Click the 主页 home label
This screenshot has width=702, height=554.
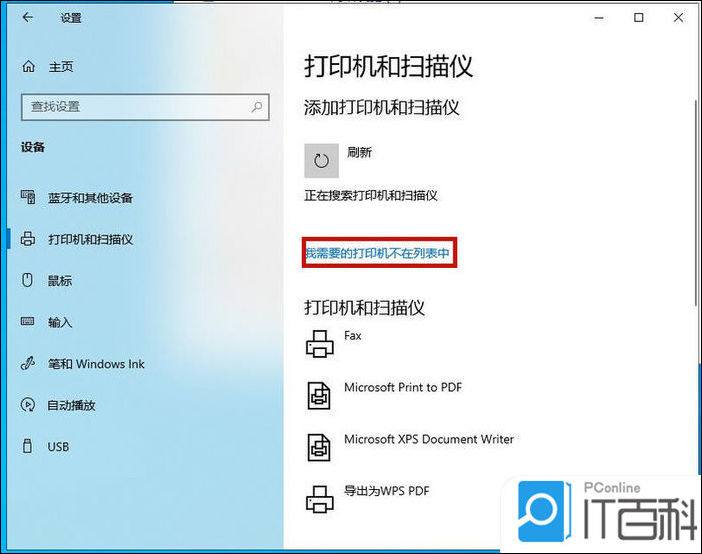pyautogui.click(x=61, y=67)
